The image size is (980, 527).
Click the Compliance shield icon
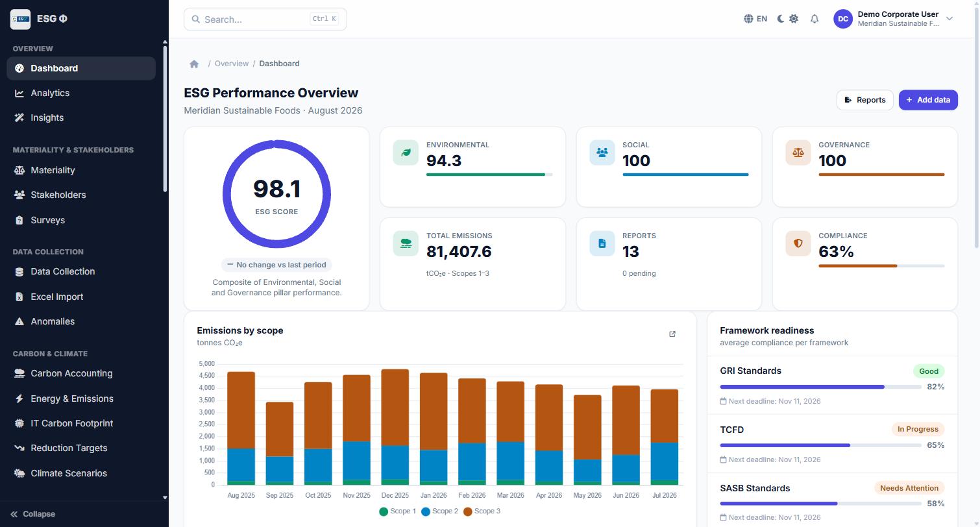[798, 243]
